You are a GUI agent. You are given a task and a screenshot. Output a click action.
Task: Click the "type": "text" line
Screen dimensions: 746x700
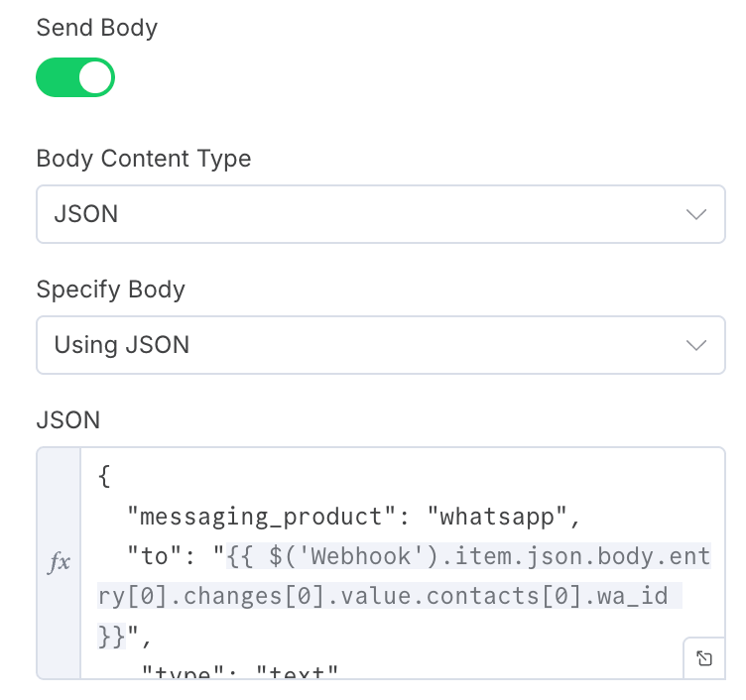click(240, 671)
